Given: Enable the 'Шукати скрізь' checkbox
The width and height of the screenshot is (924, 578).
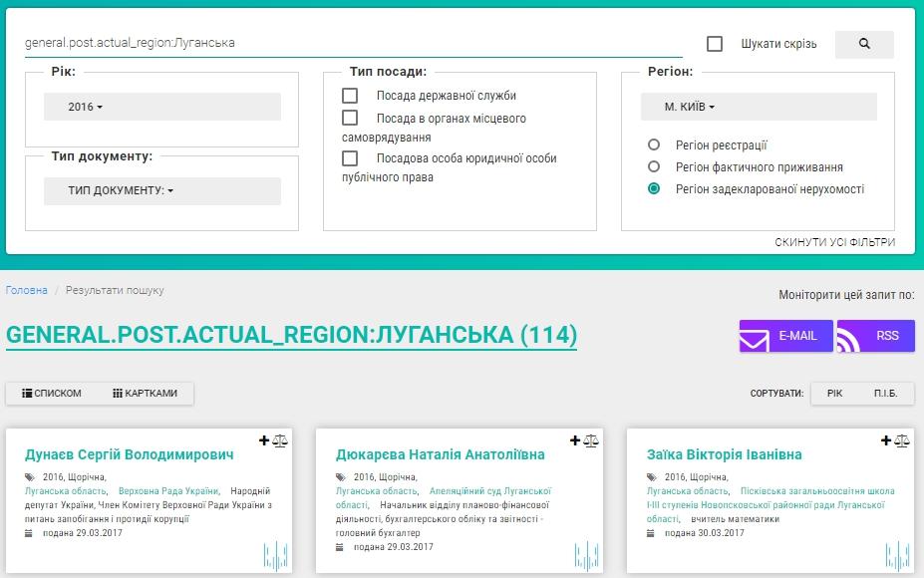Looking at the screenshot, I should tap(715, 44).
